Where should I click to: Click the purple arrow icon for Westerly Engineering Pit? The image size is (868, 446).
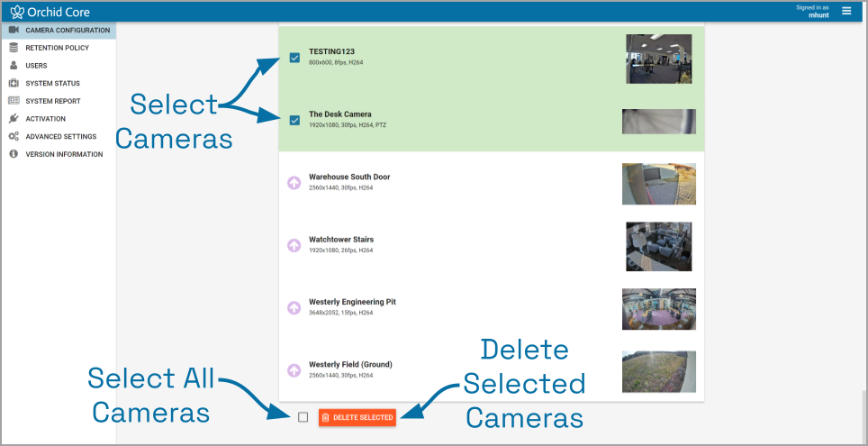(x=294, y=307)
